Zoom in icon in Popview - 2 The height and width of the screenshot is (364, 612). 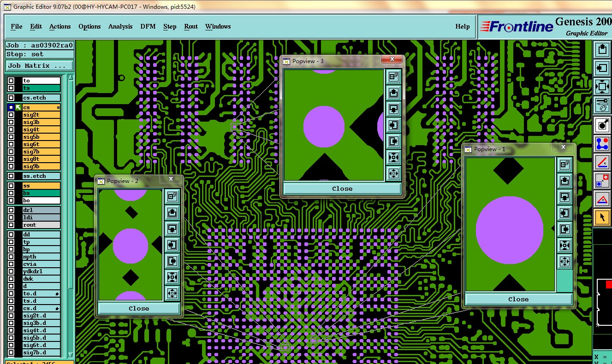coord(172,277)
